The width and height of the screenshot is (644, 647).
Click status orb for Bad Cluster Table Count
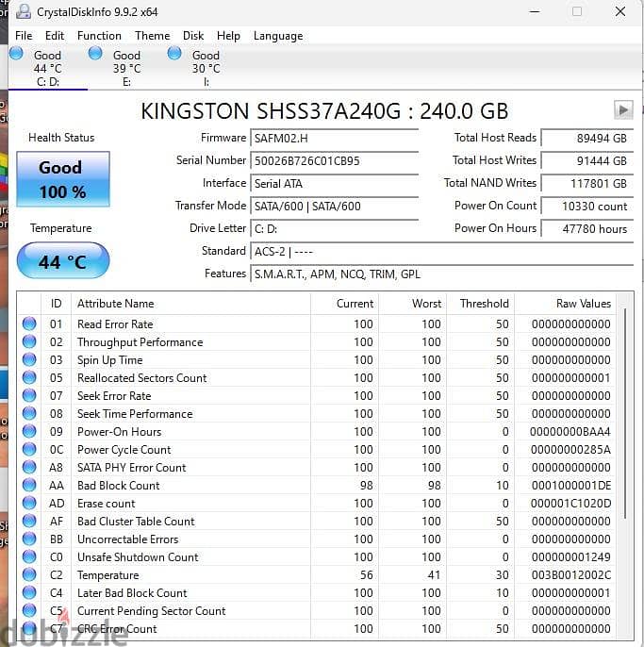click(29, 522)
